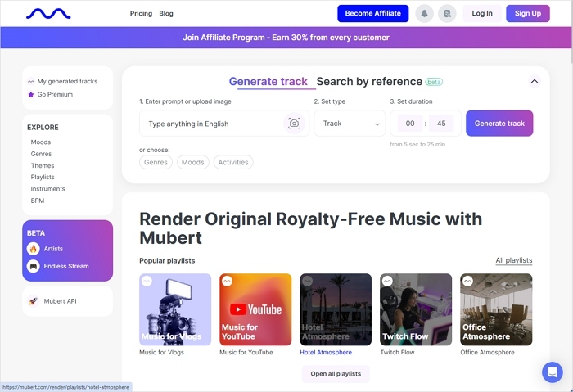Open the All playlists link
Image resolution: width=573 pixels, height=392 pixels.
514,260
